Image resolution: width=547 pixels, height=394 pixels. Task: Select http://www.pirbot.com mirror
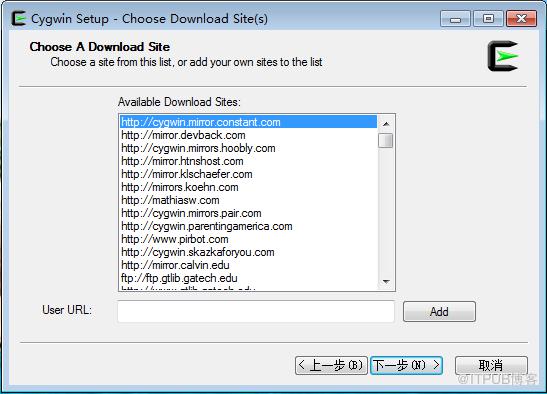248,239
